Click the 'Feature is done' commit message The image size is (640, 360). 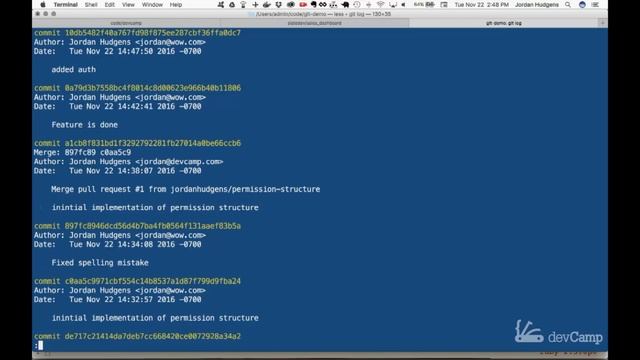click(84, 124)
